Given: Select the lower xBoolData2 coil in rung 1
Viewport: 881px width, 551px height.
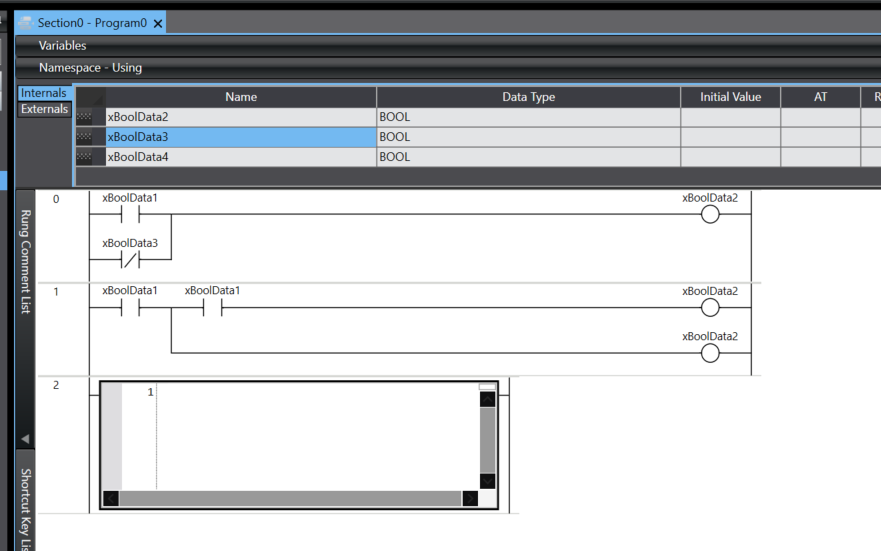Looking at the screenshot, I should [710, 353].
